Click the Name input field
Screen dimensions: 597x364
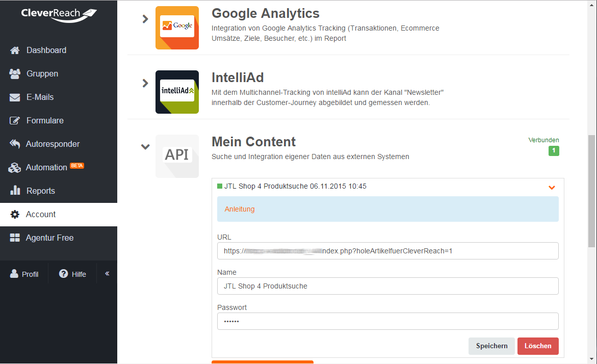(x=387, y=286)
